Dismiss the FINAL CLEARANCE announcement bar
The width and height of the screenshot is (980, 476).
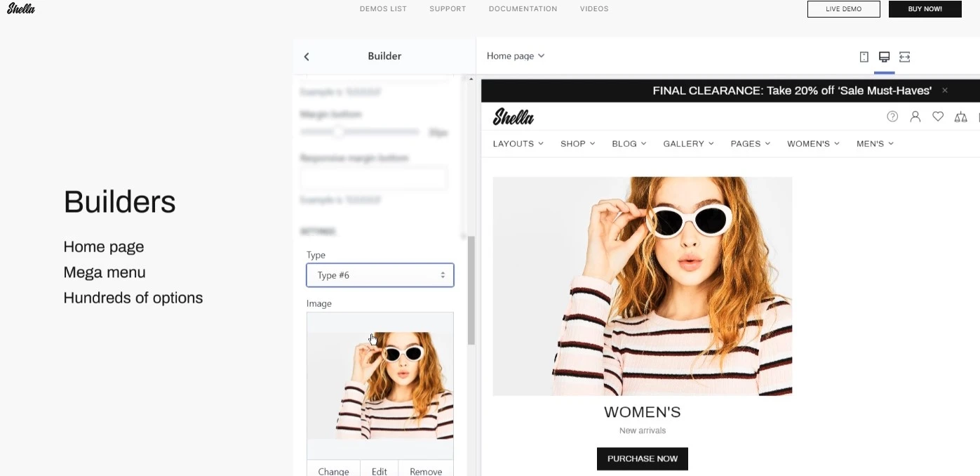tap(945, 91)
